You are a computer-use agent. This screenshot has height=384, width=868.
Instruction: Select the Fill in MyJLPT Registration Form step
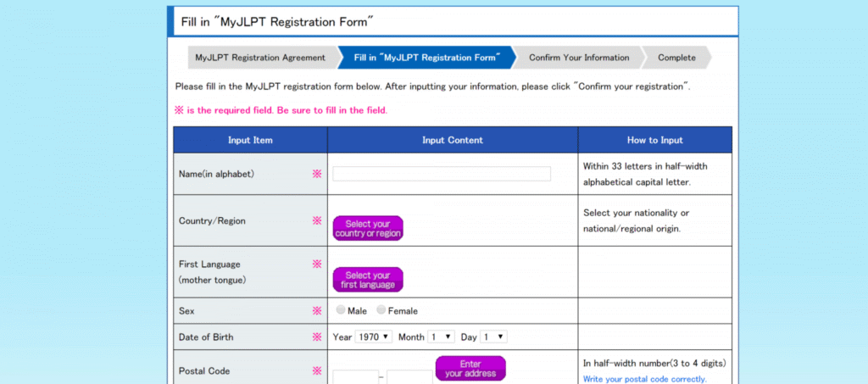click(x=427, y=58)
